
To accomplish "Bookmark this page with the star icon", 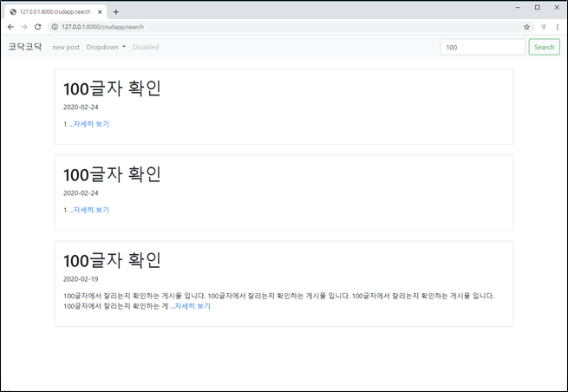I will 526,27.
